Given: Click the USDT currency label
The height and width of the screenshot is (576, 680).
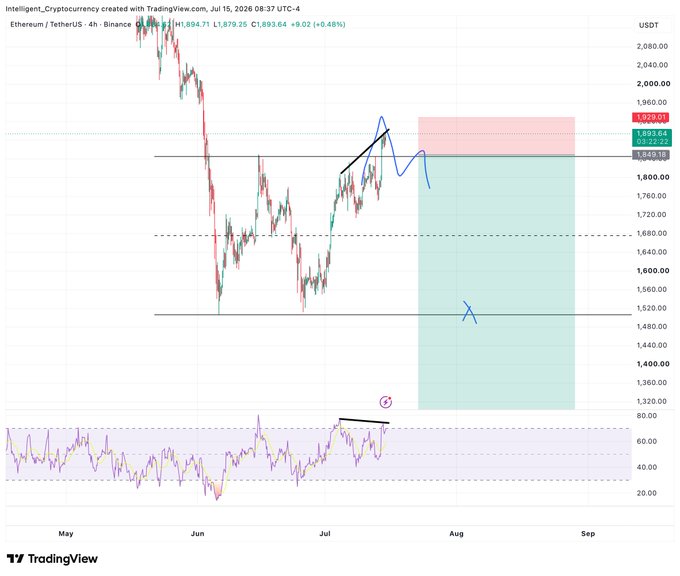Looking at the screenshot, I should [648, 25].
